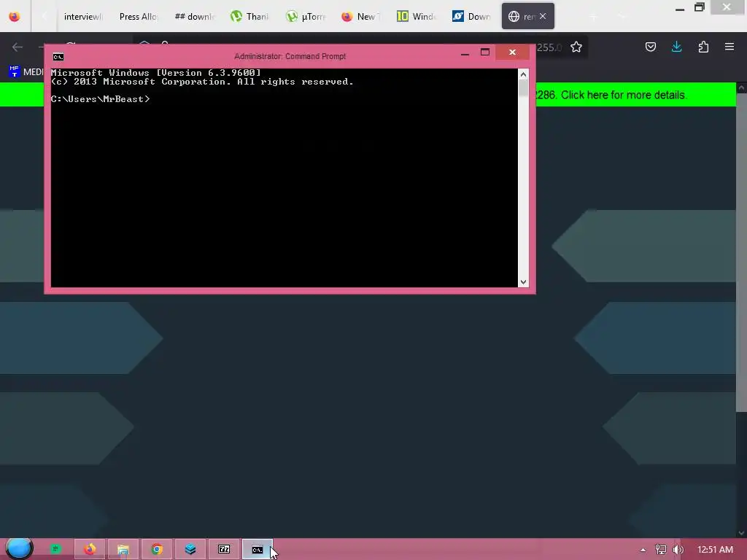The image size is (747, 560).
Task: Switch to the '## downl' browser tab
Action: 194,17
